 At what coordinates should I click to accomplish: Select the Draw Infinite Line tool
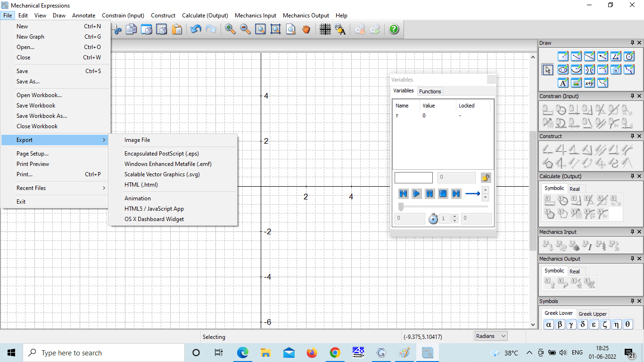(x=589, y=57)
